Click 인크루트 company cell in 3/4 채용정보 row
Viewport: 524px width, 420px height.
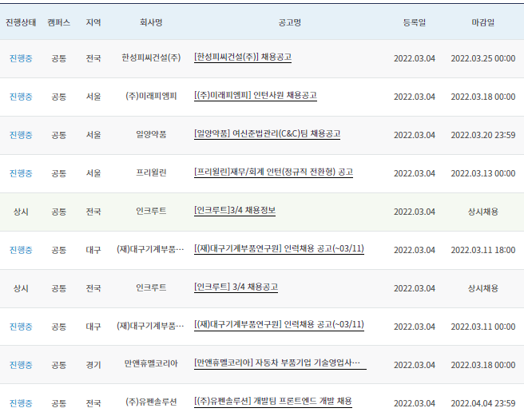[151, 211]
